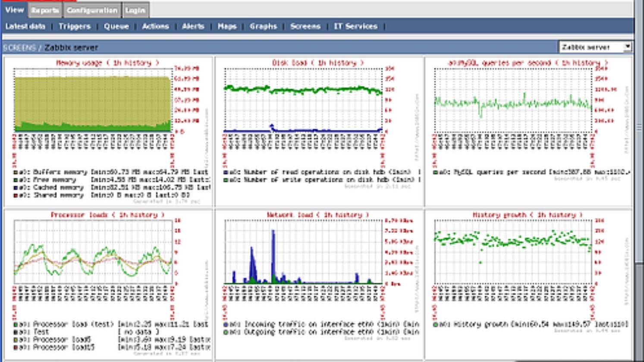This screenshot has width=644, height=362.
Task: Open the Actions submenu link
Action: tap(155, 26)
